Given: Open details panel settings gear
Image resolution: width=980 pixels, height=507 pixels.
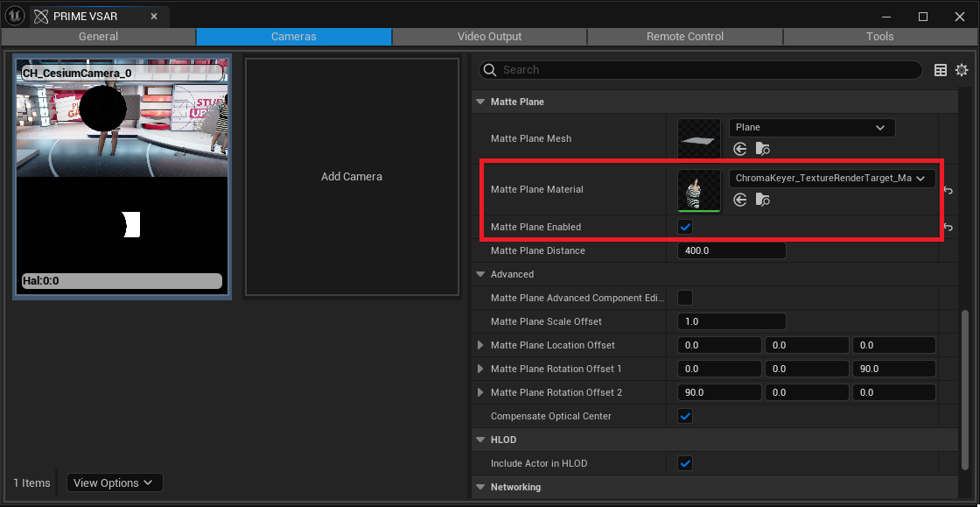Looking at the screenshot, I should [962, 70].
